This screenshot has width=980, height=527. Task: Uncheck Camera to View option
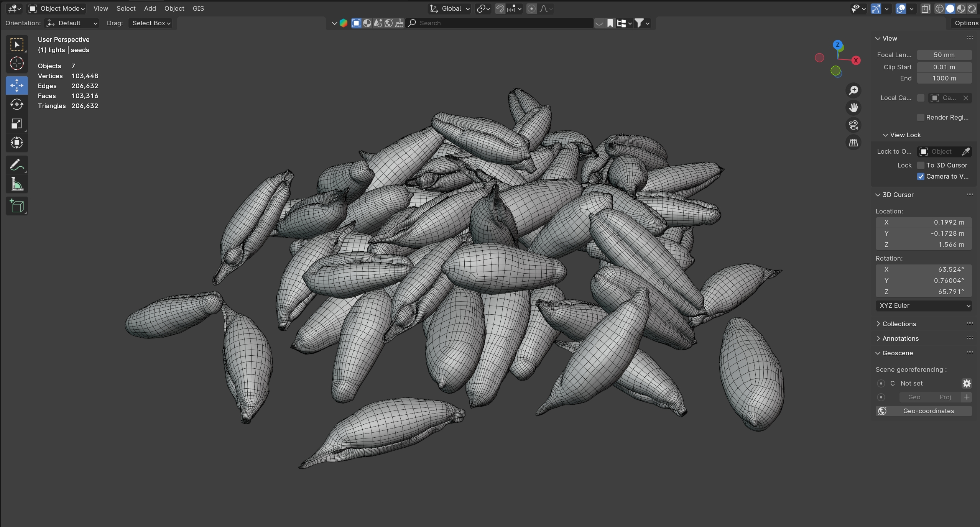click(x=921, y=176)
